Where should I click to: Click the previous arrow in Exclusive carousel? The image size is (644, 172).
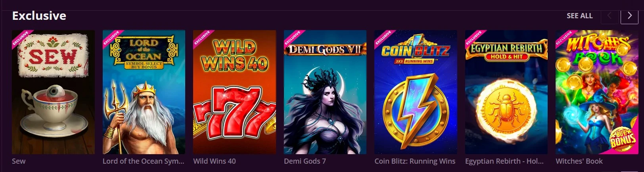click(609, 16)
